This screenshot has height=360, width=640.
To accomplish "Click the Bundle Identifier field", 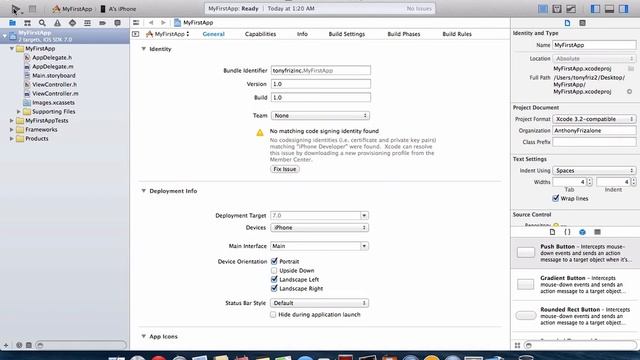I will tap(321, 71).
